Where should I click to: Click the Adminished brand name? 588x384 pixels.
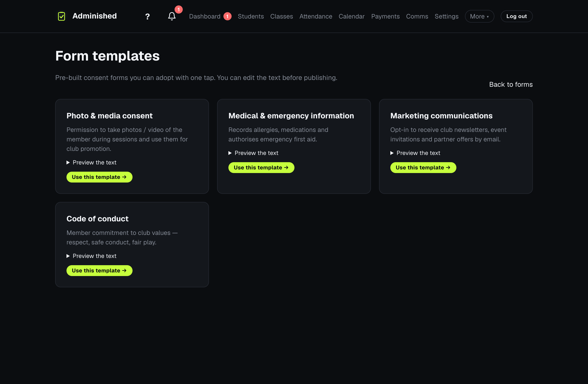tap(94, 16)
